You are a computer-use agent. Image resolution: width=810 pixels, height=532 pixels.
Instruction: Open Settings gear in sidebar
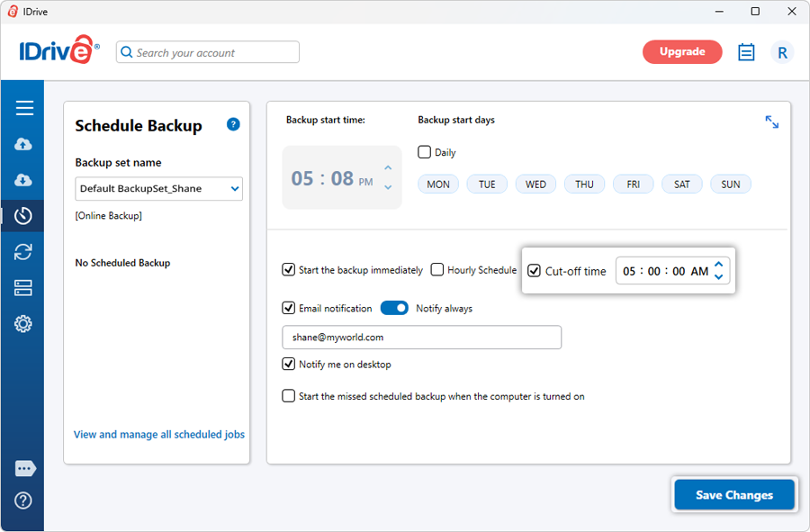tap(23, 324)
